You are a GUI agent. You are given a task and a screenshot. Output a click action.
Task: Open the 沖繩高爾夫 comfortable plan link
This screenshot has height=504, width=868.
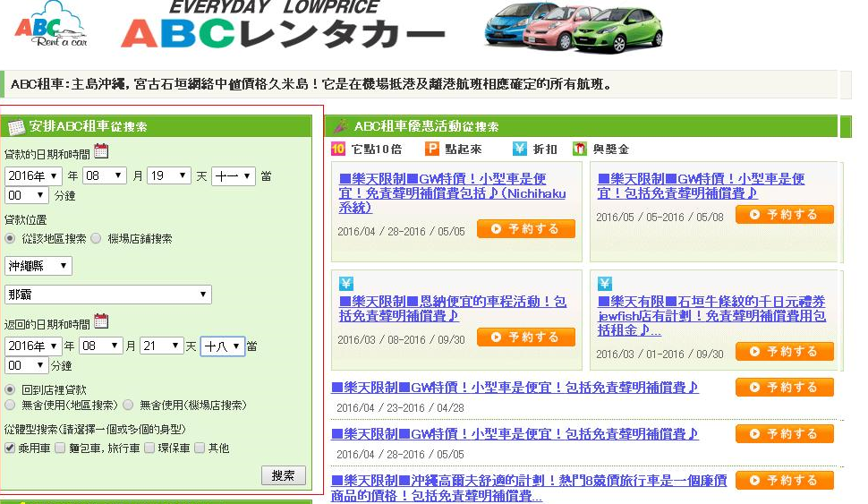529,488
